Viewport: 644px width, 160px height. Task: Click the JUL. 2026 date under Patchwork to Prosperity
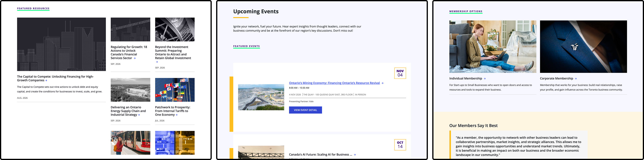160,121
